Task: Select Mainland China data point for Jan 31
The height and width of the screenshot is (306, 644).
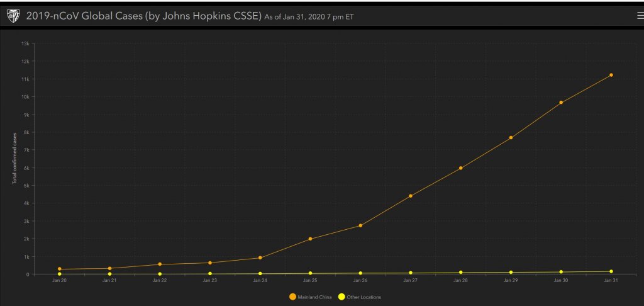Action: 611,75
